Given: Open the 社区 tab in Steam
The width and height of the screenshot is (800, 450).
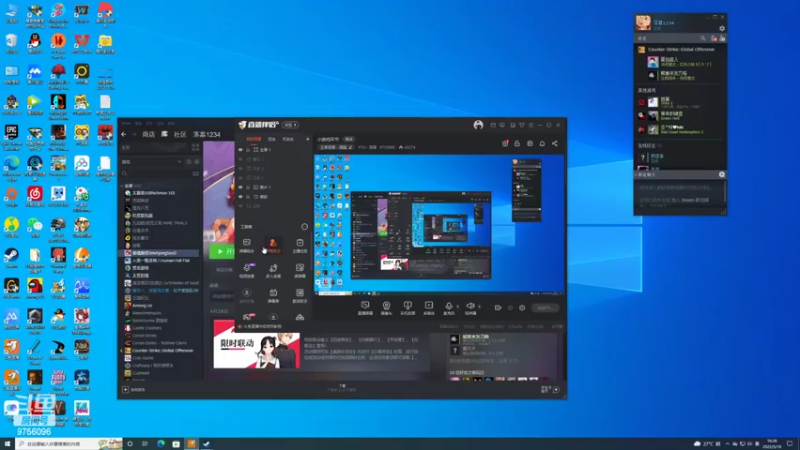Looking at the screenshot, I should (180, 134).
